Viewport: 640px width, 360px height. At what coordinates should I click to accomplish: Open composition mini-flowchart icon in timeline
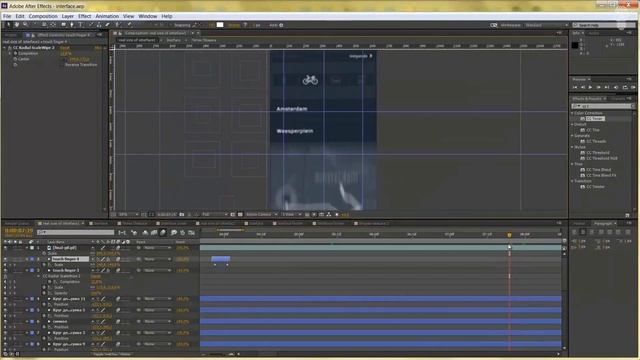coord(122,233)
